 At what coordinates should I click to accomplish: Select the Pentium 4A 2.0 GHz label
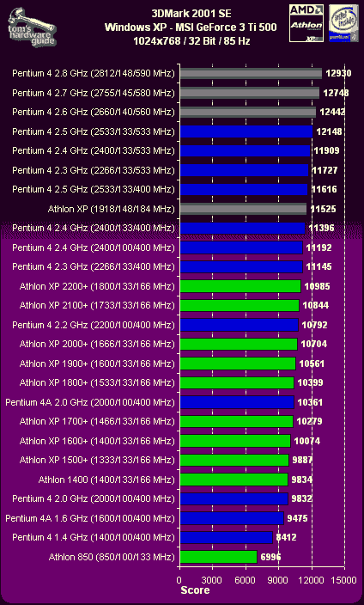point(90,402)
